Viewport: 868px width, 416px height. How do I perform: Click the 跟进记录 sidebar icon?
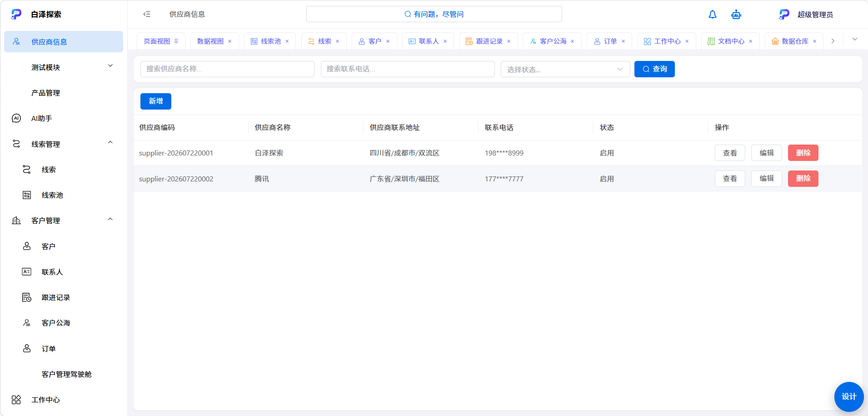tap(27, 297)
